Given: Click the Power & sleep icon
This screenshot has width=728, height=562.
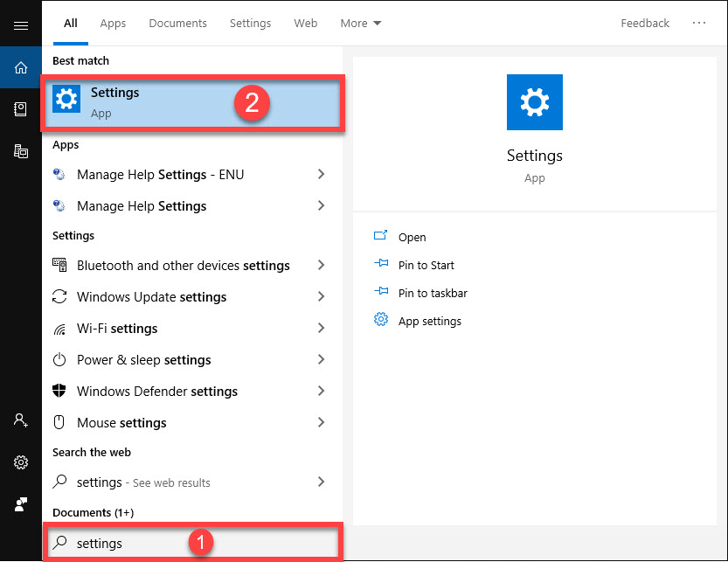Looking at the screenshot, I should click(59, 359).
